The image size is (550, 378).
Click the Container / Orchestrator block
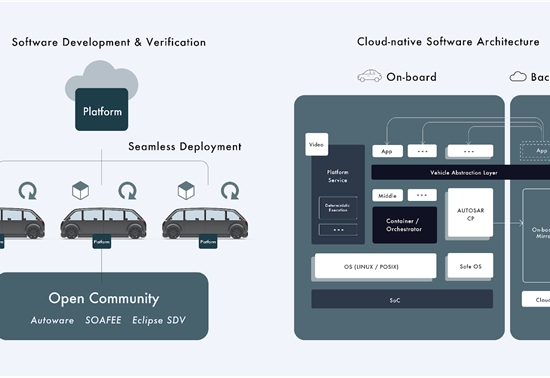(x=404, y=225)
